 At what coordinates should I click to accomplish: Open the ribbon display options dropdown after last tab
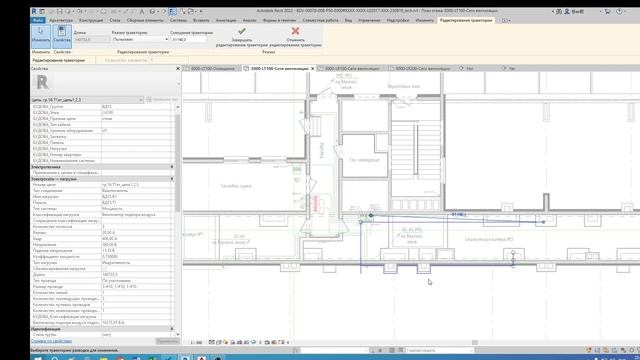506,20
